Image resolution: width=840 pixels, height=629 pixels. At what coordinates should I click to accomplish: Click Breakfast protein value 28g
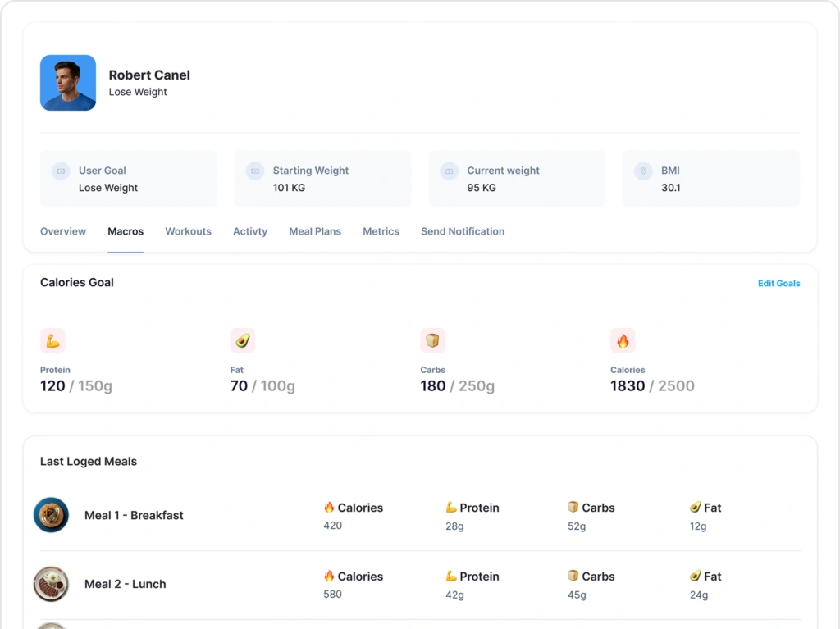pyautogui.click(x=454, y=526)
